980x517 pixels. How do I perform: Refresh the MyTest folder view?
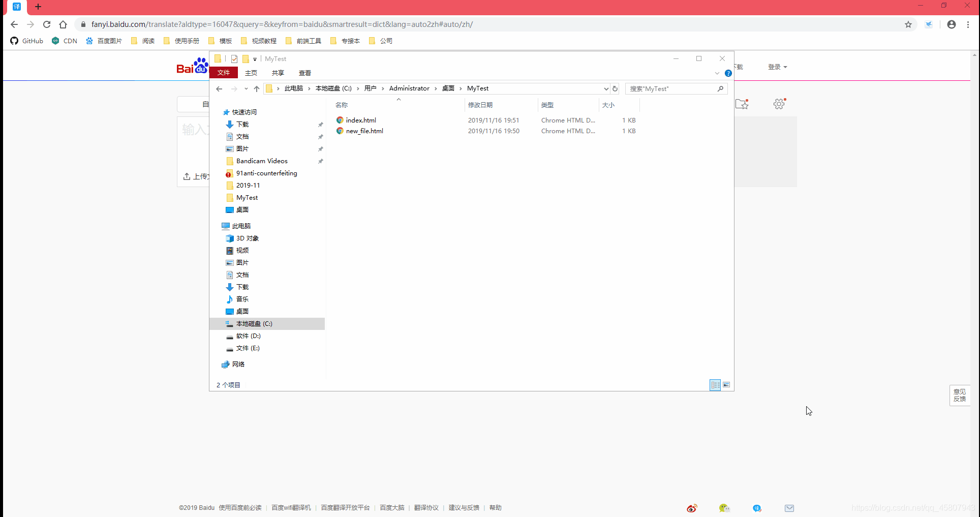pos(615,88)
